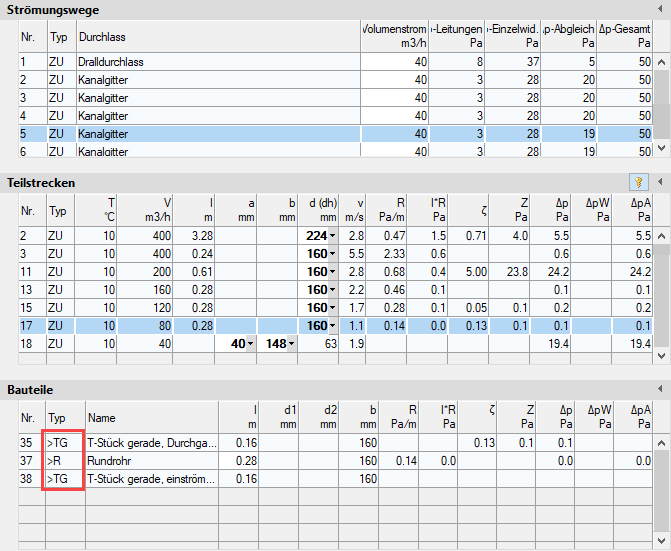Click scroll-up arrow of Teilstrecken table
The height and width of the screenshot is (551, 671).
(662, 236)
